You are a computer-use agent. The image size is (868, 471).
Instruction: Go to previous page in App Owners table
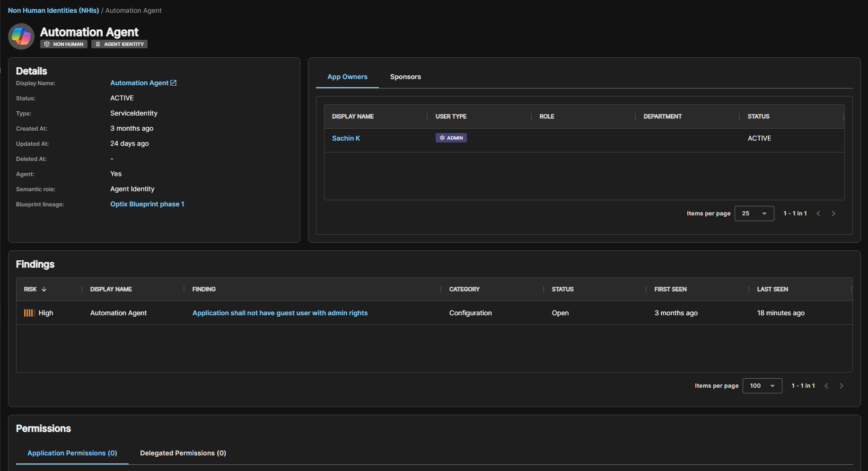pos(818,213)
